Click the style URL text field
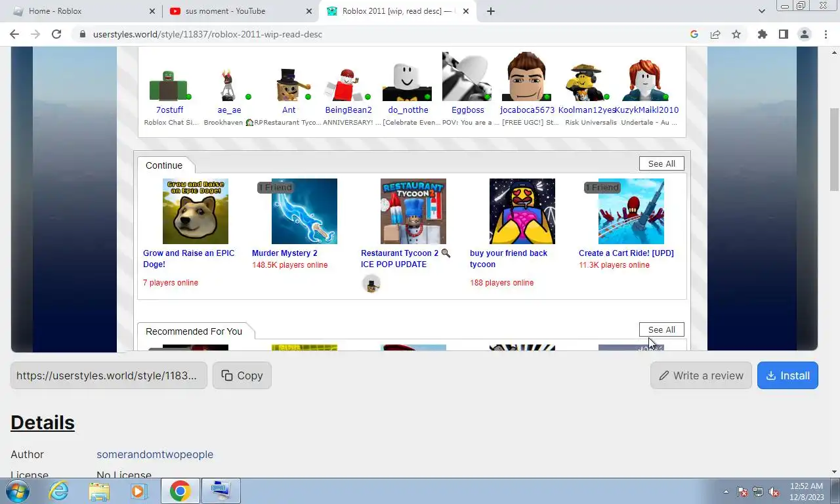This screenshot has height=504, width=840. click(109, 375)
